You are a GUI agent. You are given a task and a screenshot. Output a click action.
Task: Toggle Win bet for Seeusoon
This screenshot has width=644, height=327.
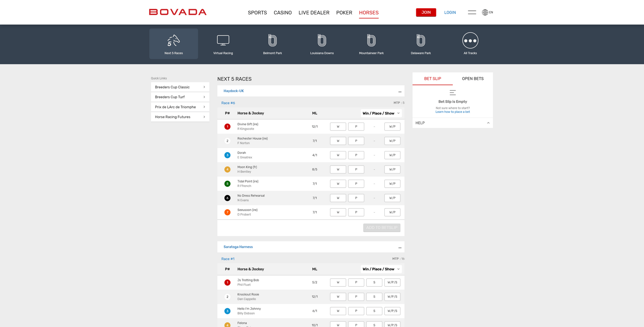338,212
